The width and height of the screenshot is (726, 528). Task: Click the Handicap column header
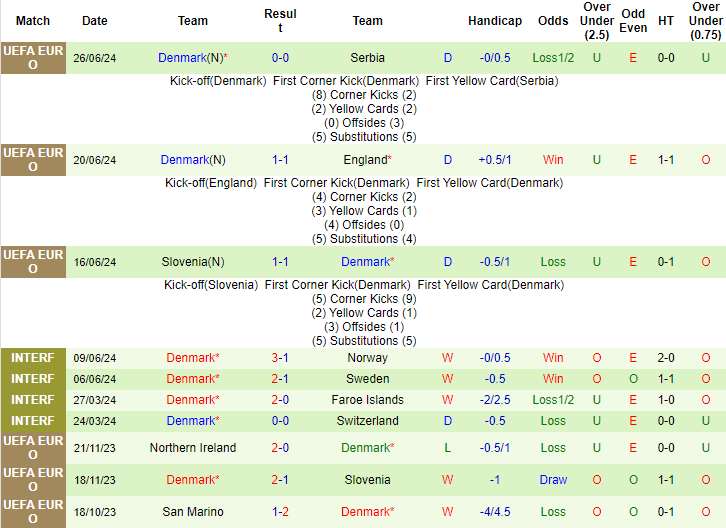click(x=494, y=21)
